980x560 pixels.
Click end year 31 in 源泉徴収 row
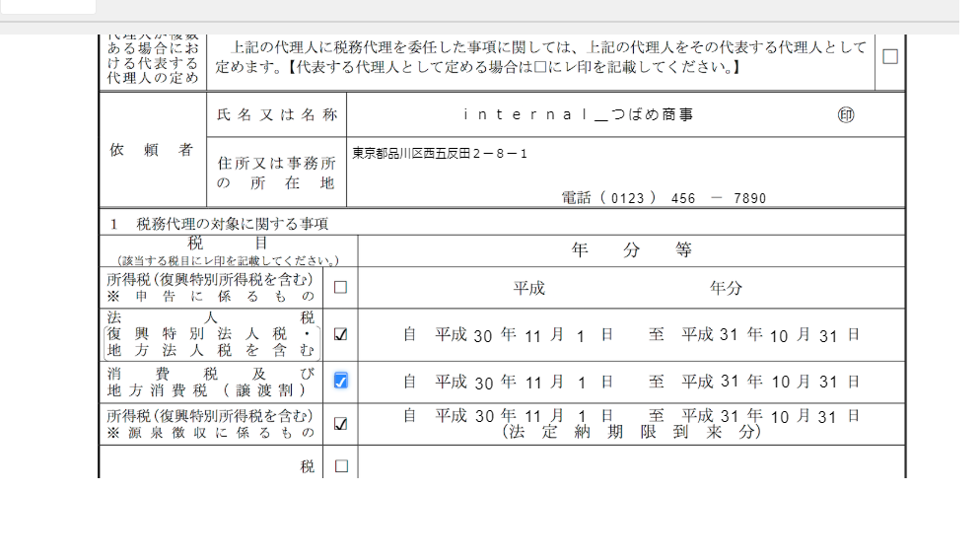(x=729, y=416)
